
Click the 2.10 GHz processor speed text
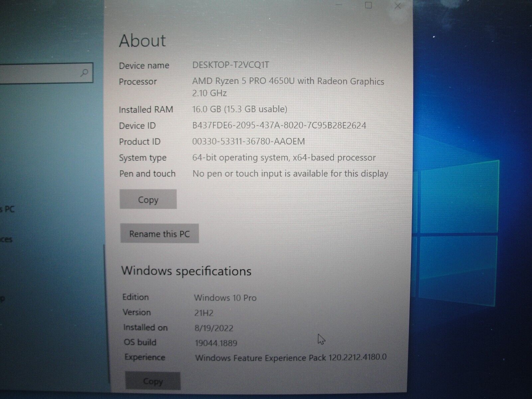[x=209, y=93]
